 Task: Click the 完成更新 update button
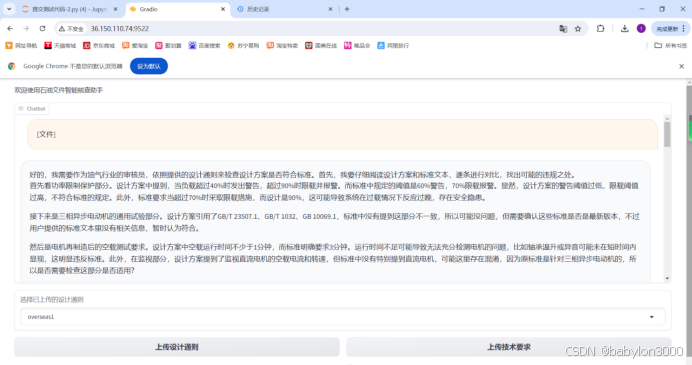(670, 29)
